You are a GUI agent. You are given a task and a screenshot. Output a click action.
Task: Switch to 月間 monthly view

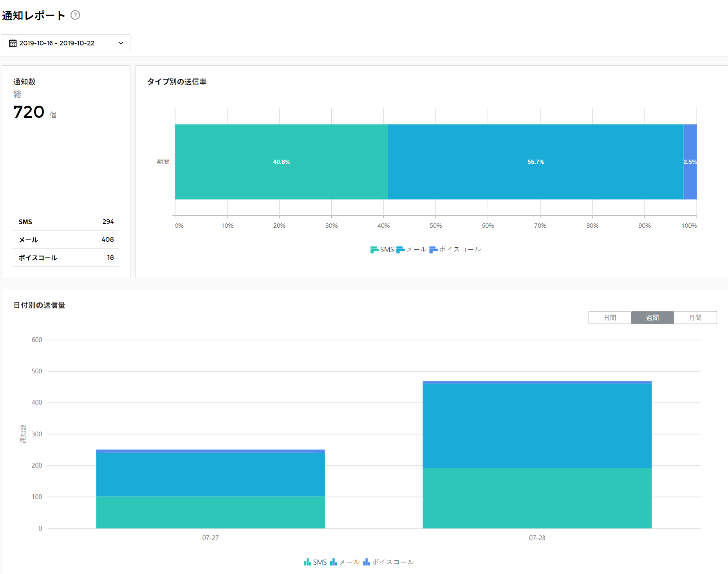pos(695,318)
